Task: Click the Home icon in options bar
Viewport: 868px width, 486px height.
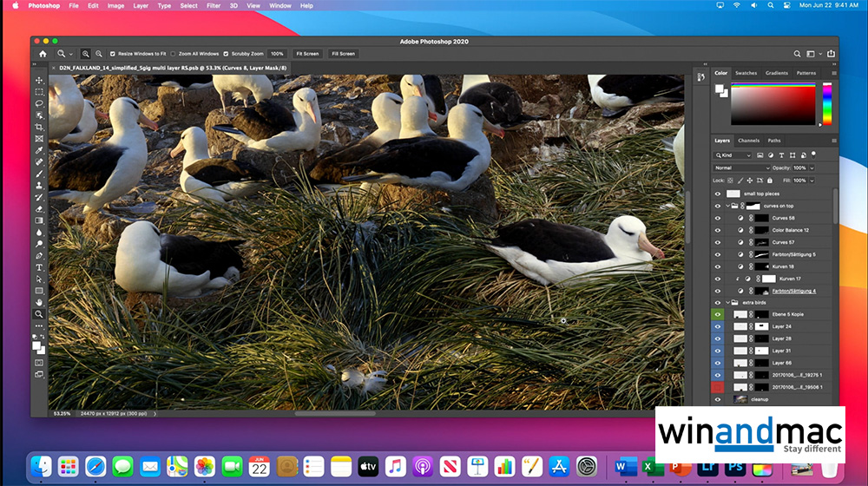Action: (x=43, y=54)
